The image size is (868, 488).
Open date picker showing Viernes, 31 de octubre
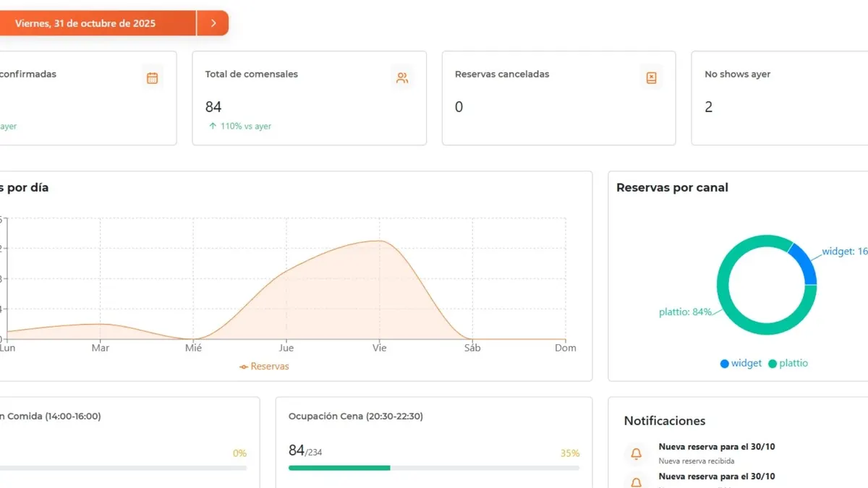pos(98,23)
